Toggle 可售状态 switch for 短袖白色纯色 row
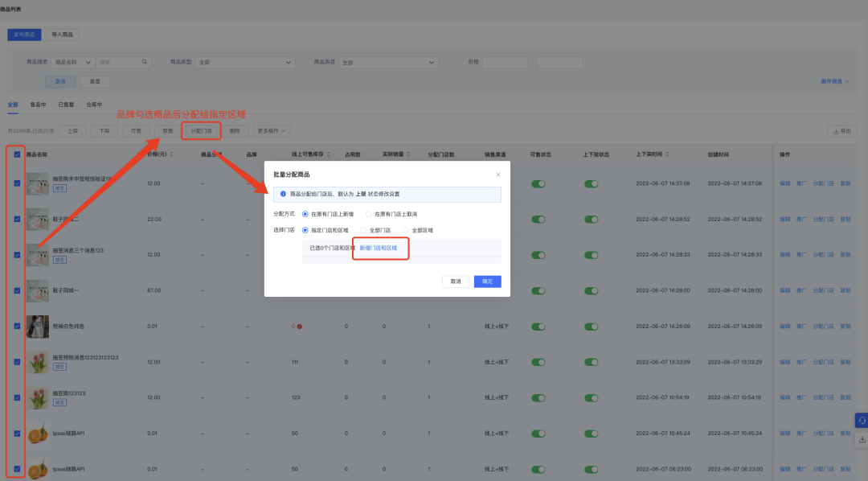Image resolution: width=868 pixels, height=481 pixels. tap(538, 327)
